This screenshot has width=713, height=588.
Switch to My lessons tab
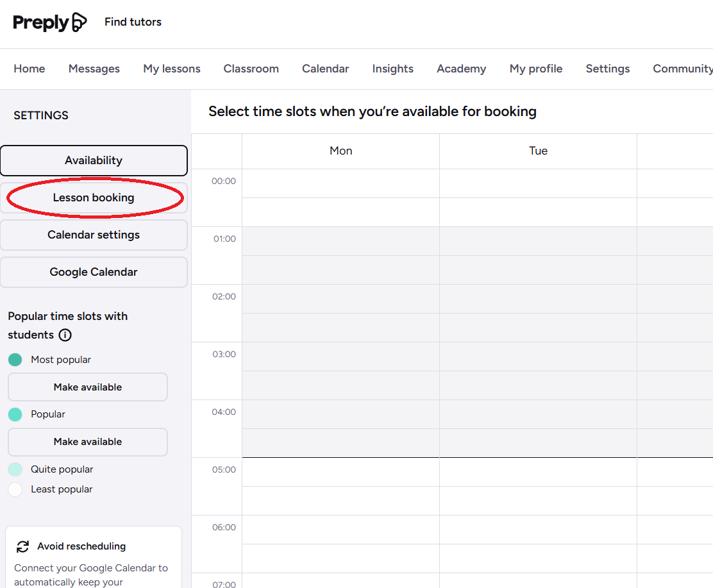(172, 69)
